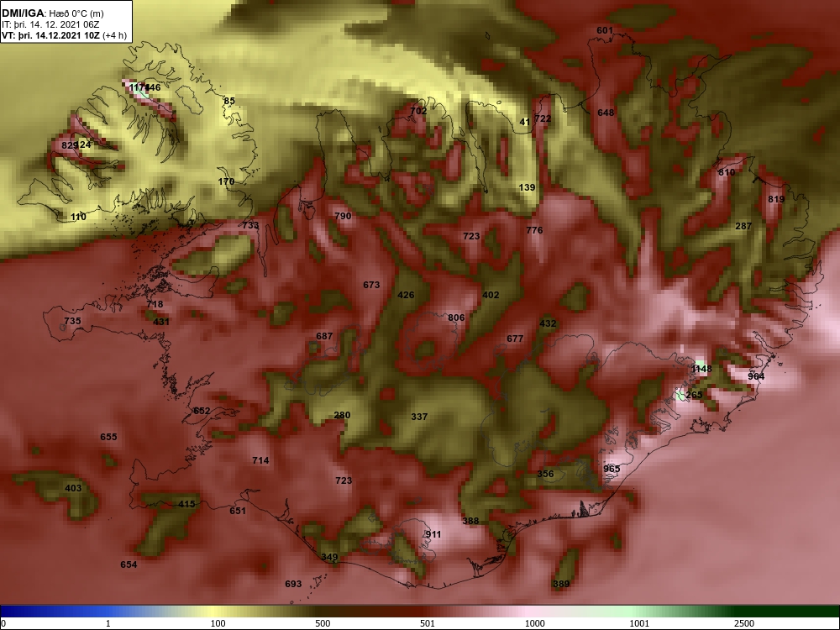This screenshot has height=630, width=840.
Task: Click the map value '652'
Action: (202, 411)
